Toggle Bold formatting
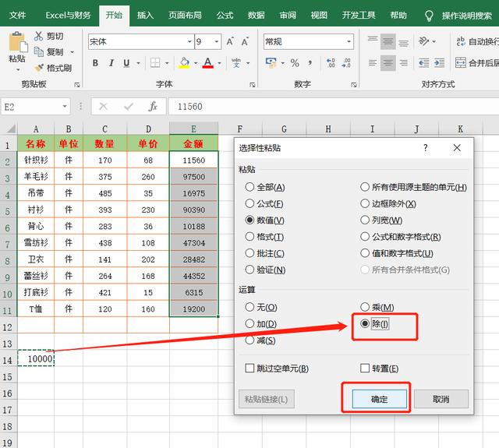The width and height of the screenshot is (499, 448). coord(95,63)
